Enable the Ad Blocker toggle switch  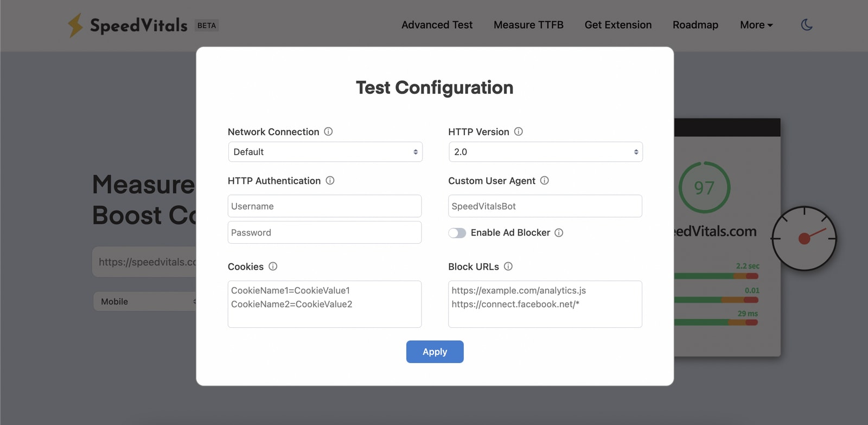457,233
